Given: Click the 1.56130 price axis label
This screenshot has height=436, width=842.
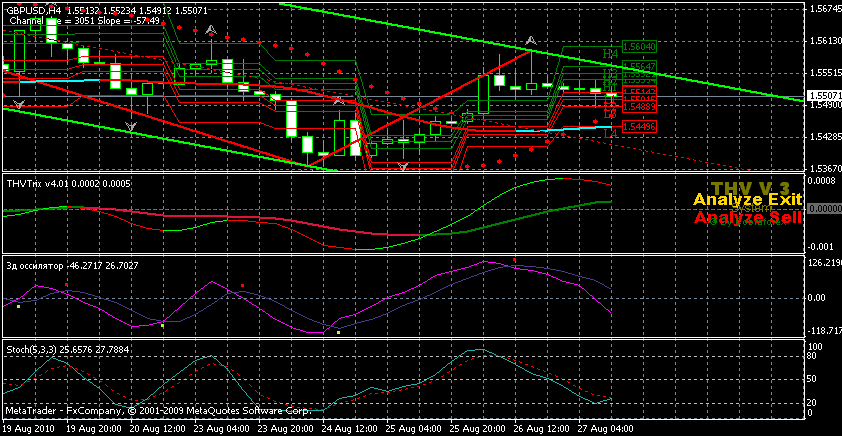Looking at the screenshot, I should click(x=825, y=41).
